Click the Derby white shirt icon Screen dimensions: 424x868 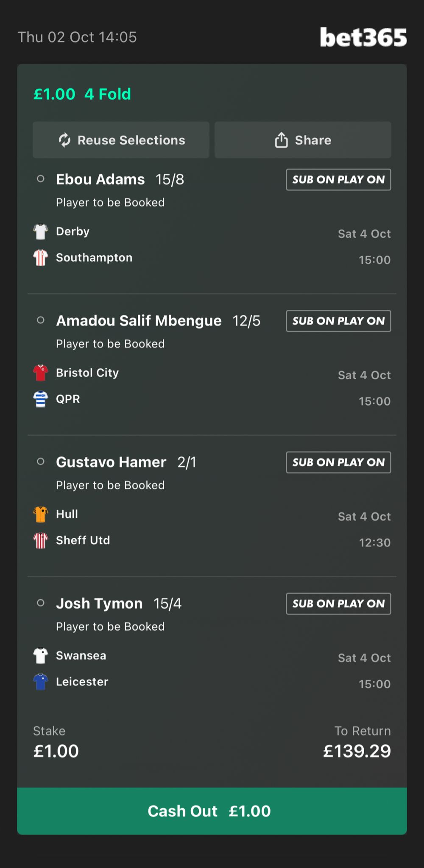[41, 231]
